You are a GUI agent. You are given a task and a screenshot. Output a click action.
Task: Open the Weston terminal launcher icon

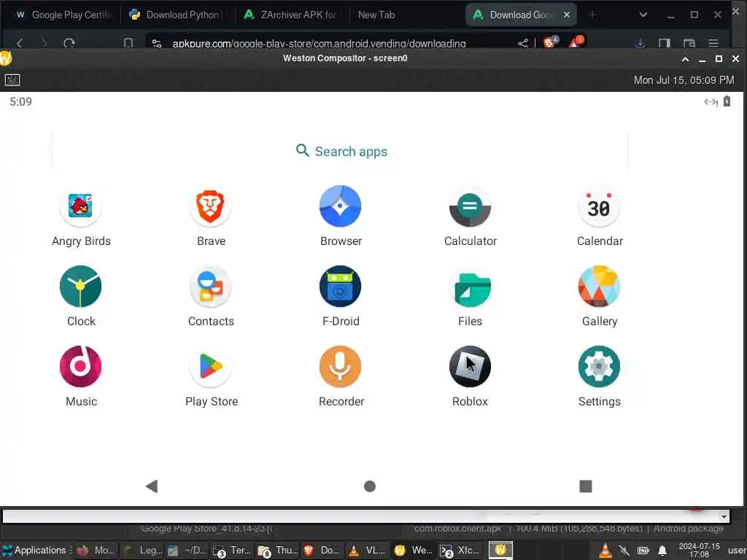12,80
